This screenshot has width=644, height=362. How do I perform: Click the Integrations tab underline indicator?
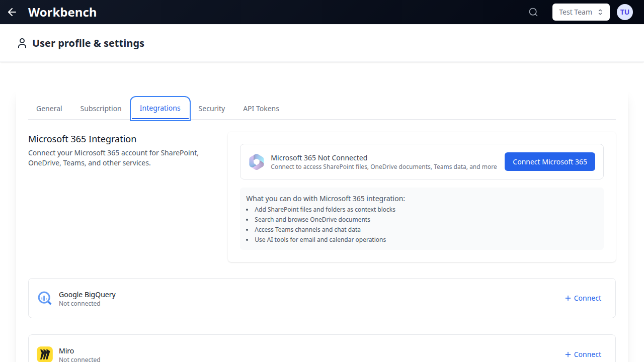coord(160,120)
